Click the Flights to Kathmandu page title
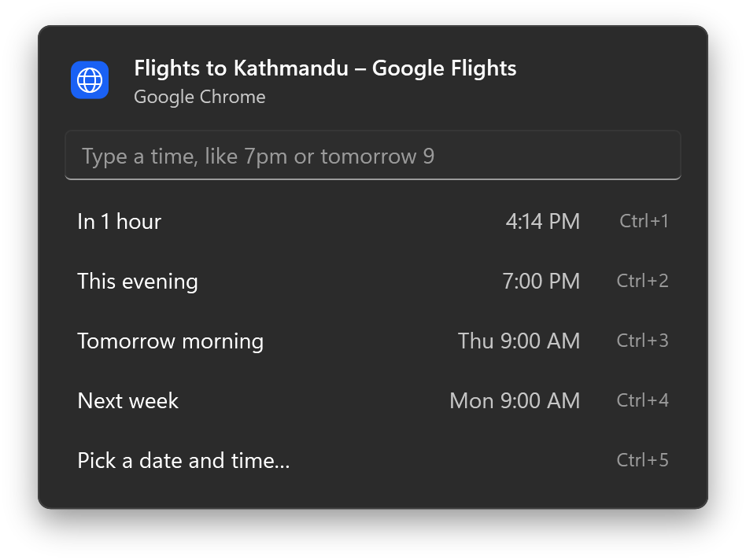This screenshot has width=746, height=560. (x=325, y=68)
